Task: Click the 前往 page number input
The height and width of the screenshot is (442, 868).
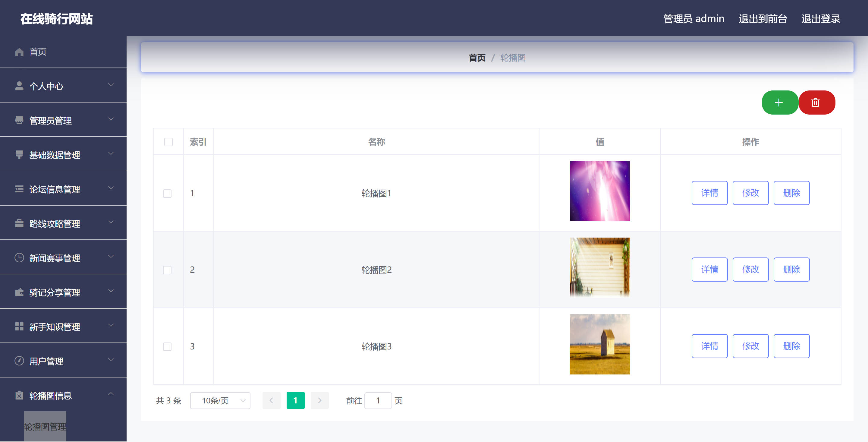Action: tap(378, 400)
